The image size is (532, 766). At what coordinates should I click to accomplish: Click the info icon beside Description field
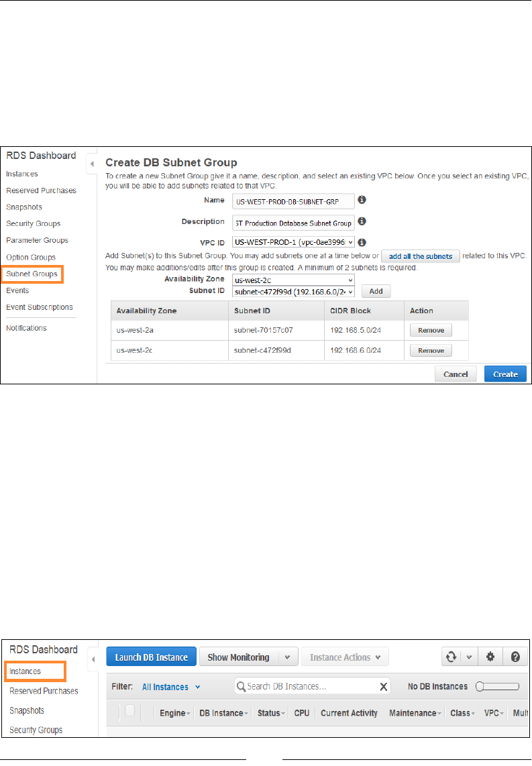[x=362, y=221]
